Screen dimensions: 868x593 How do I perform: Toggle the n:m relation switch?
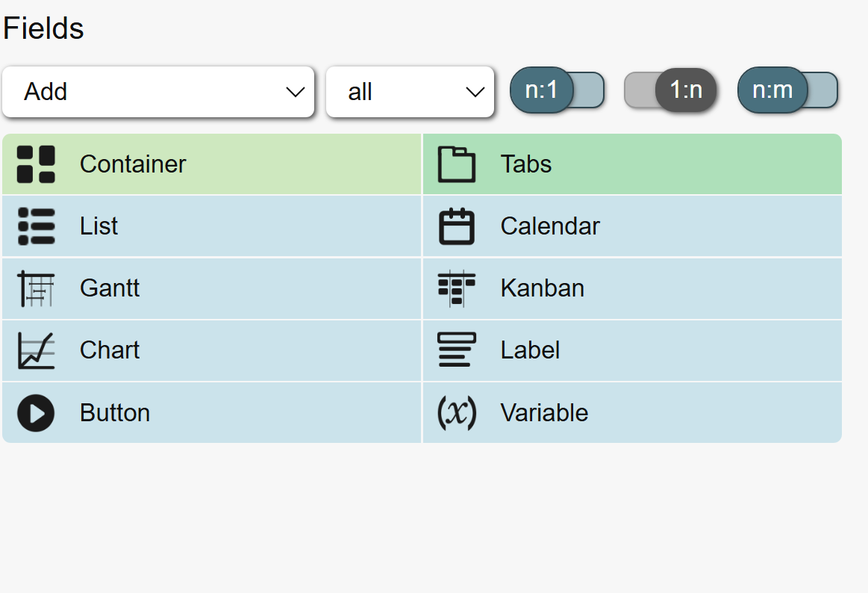point(787,90)
